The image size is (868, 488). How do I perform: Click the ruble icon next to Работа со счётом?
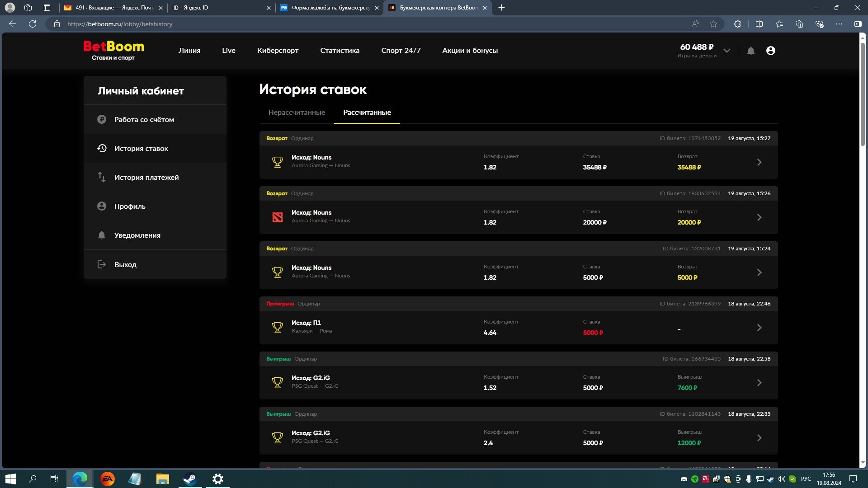pos(102,119)
